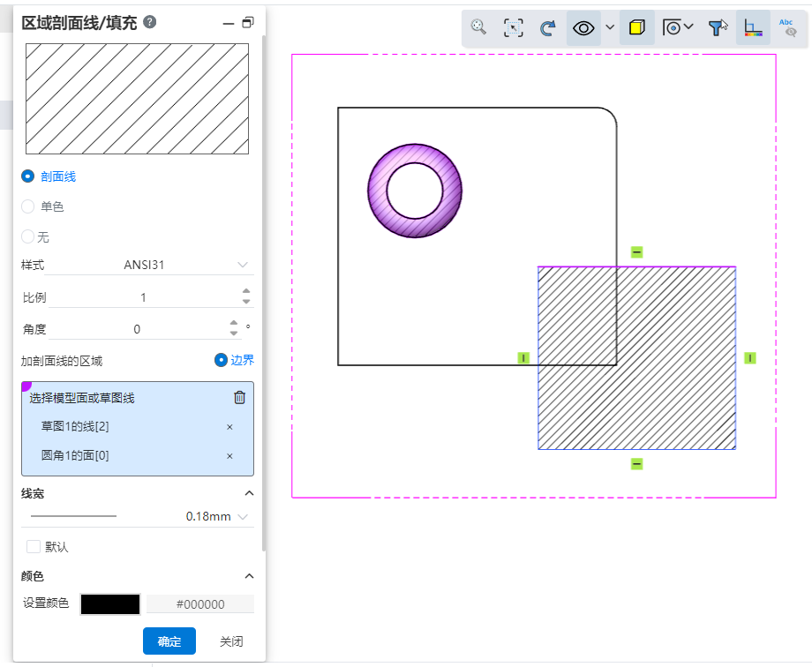Screen dimensions: 812x667
Task: Select the 无 radio option
Action: [28, 236]
